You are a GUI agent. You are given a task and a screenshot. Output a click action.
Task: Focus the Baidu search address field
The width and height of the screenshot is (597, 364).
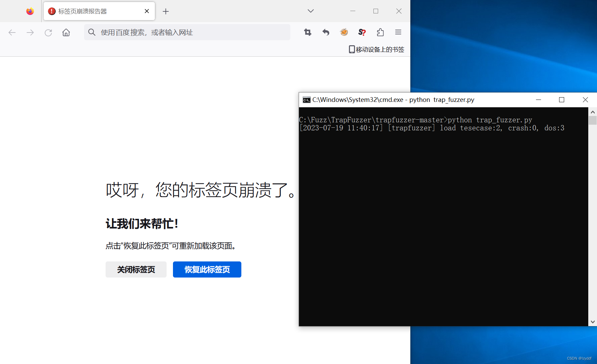point(187,32)
